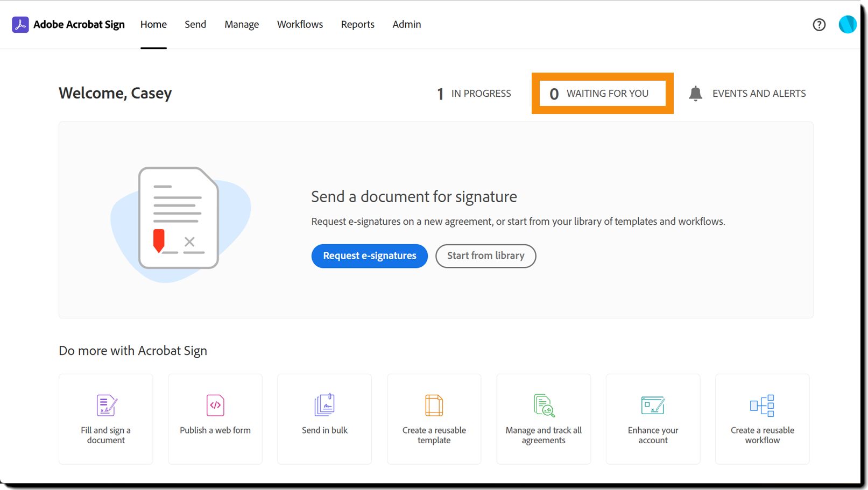This screenshot has height=490, width=868.
Task: Go to the Workflows tab
Action: click(x=300, y=25)
